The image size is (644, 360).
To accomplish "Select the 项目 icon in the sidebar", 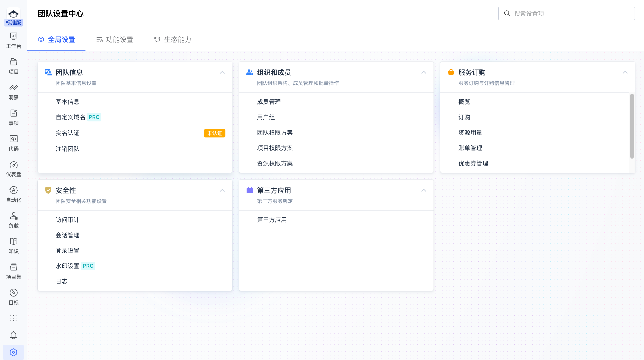I will (x=13, y=66).
